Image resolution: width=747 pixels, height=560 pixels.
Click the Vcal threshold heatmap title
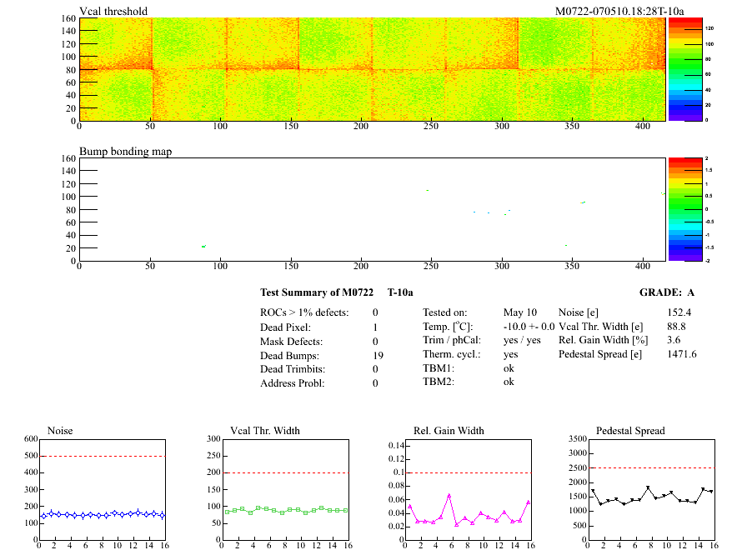point(113,12)
